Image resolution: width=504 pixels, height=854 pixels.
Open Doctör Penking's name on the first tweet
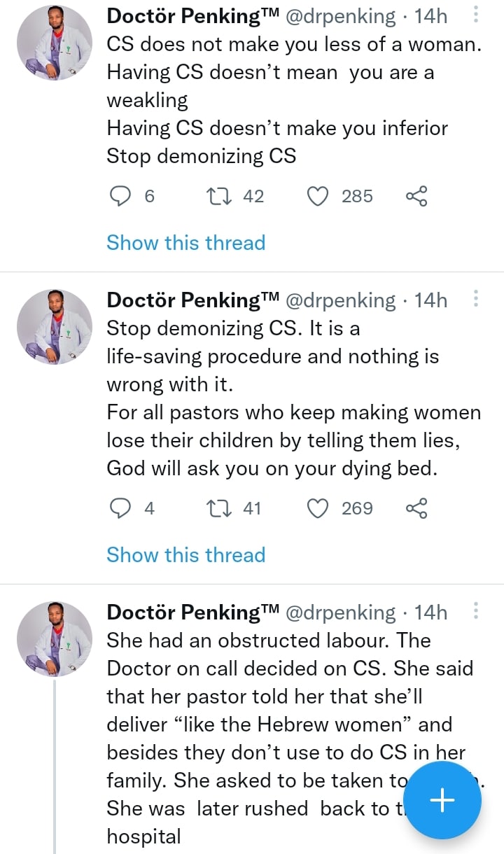coord(192,15)
